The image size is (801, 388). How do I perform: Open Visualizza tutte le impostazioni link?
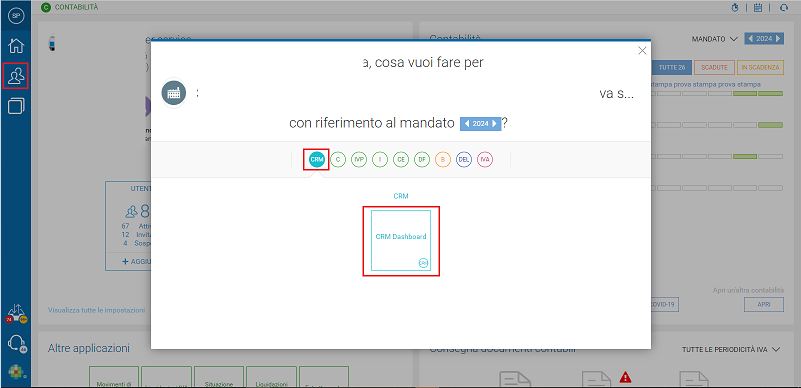tap(97, 310)
